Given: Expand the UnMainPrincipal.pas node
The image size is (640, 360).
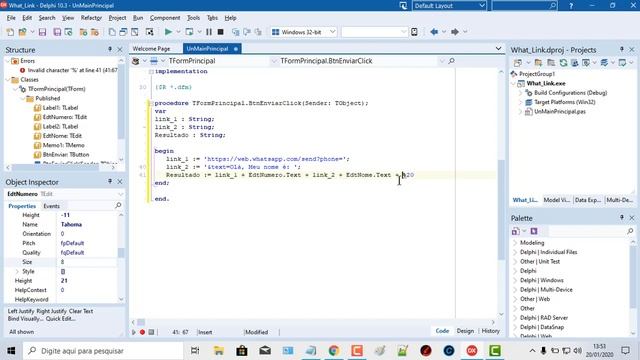Looking at the screenshot, I should coord(521,112).
